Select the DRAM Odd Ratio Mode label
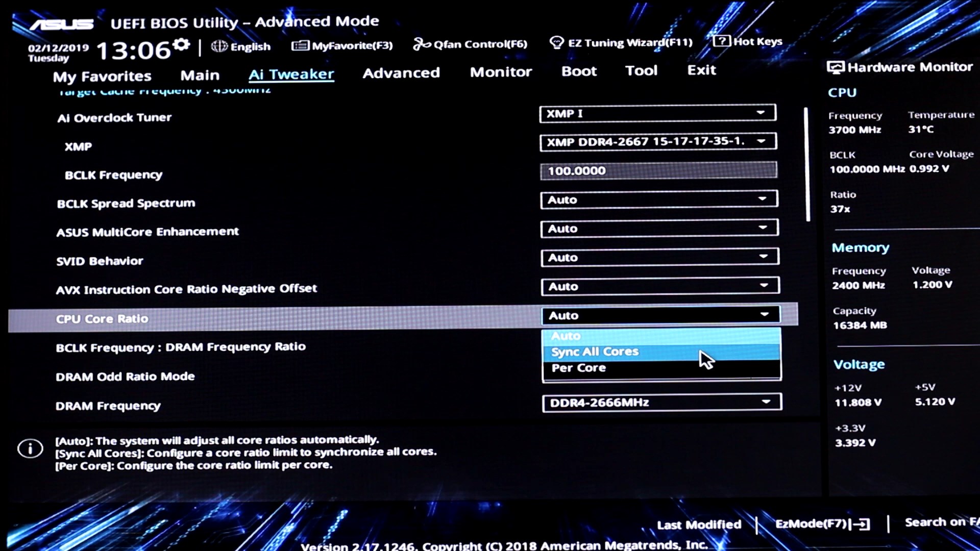 (125, 377)
